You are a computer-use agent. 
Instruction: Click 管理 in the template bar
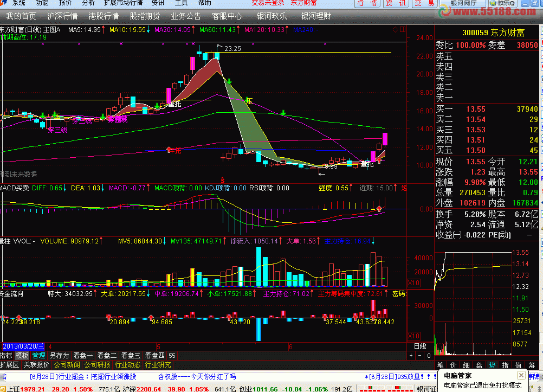point(38,355)
